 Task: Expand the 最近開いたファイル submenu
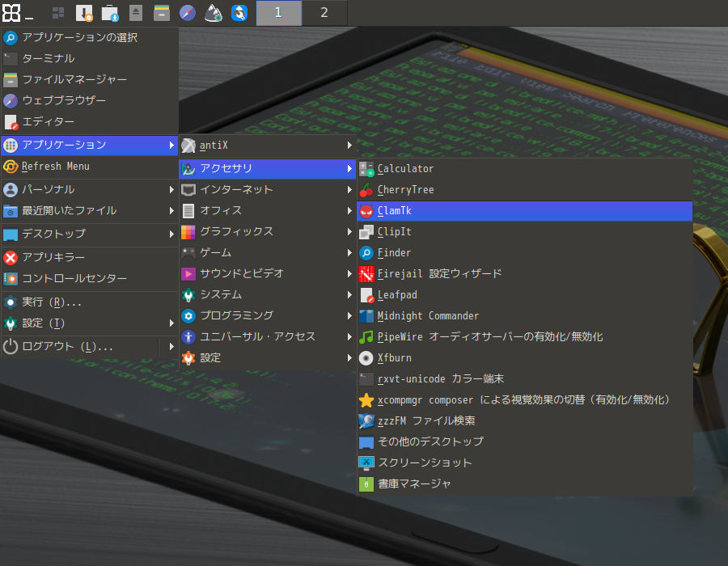point(90,210)
